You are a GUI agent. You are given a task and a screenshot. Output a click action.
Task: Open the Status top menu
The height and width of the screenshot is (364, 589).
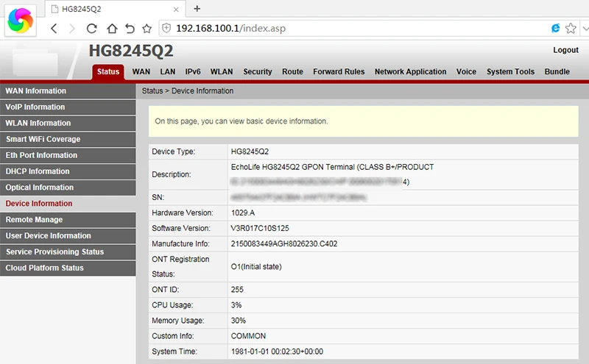pyautogui.click(x=108, y=71)
